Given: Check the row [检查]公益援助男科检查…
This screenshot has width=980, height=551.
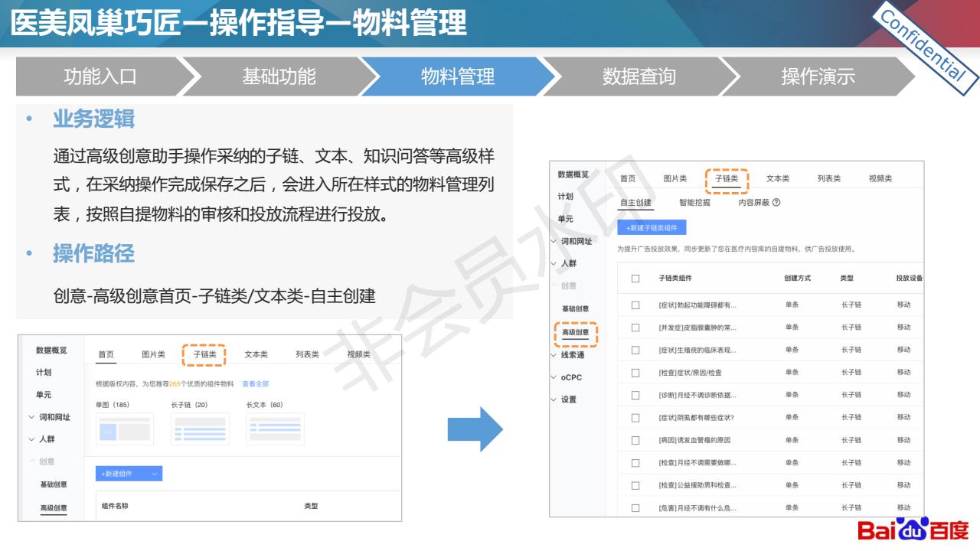Looking at the screenshot, I should tap(635, 485).
